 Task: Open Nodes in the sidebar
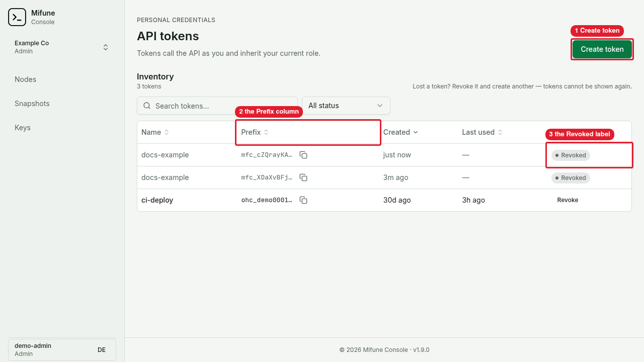(x=26, y=79)
